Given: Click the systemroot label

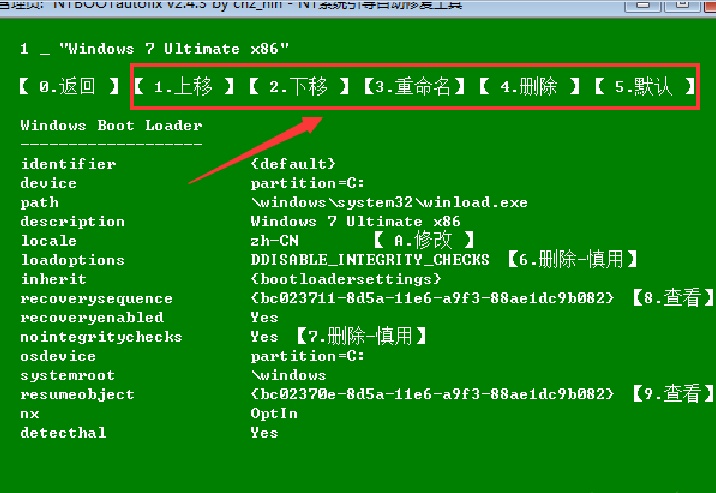Looking at the screenshot, I should tap(68, 375).
